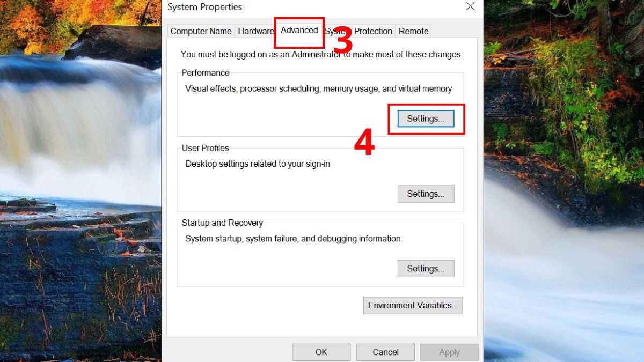The height and width of the screenshot is (362, 644).
Task: Dismiss dialog with Cancel button
Action: [x=385, y=352]
